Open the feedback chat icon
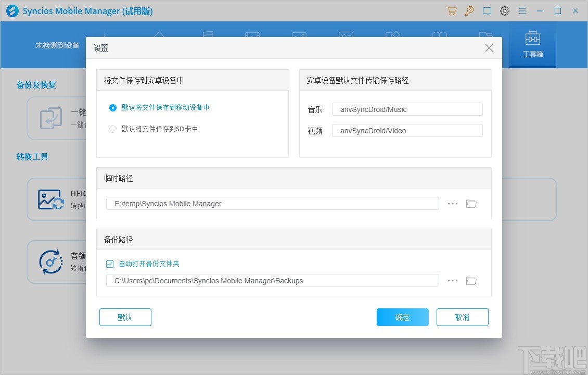 tap(487, 10)
